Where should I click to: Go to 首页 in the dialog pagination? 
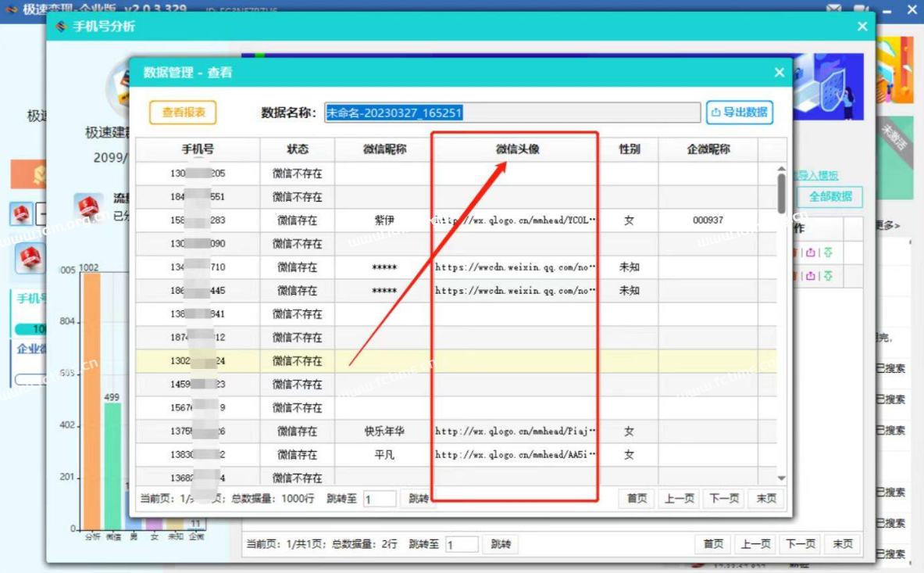tap(637, 499)
